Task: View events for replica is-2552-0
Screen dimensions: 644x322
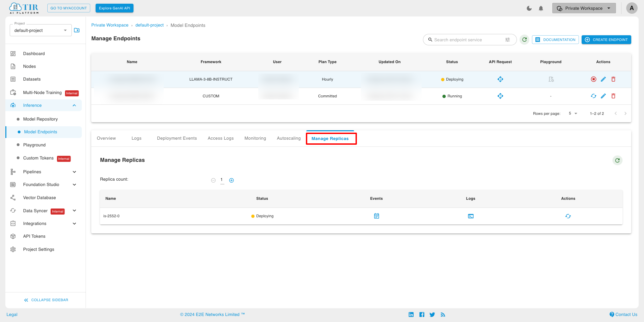Action: click(376, 216)
